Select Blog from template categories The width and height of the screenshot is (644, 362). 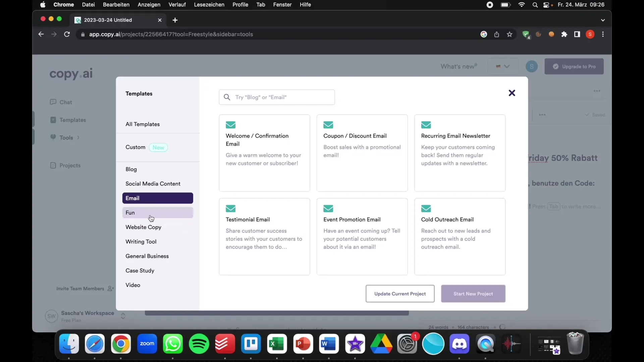click(131, 169)
